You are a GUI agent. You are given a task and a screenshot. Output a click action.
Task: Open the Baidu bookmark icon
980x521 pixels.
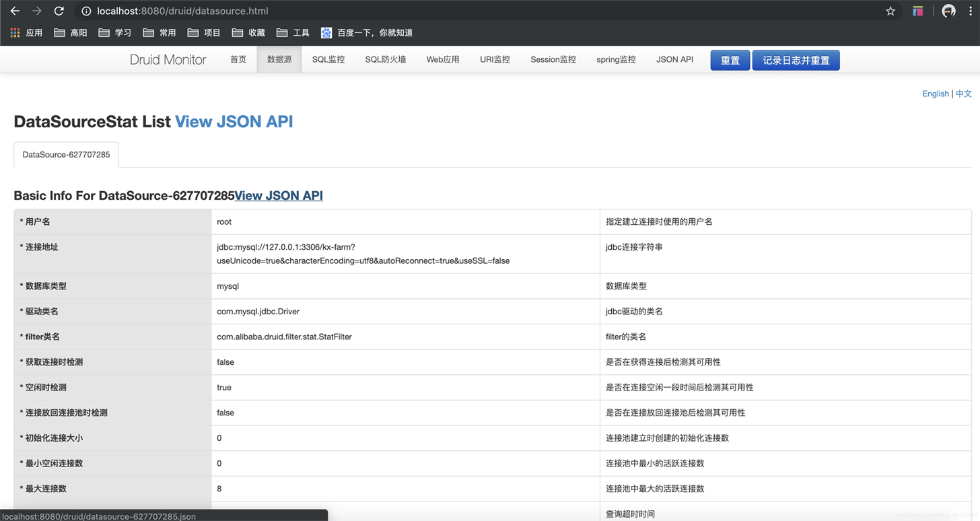click(326, 32)
